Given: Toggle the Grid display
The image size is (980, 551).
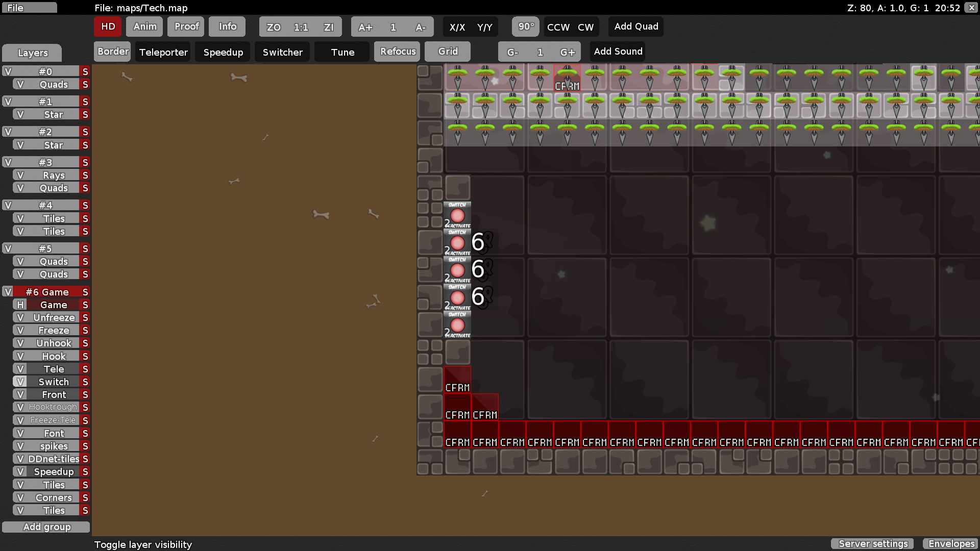Looking at the screenshot, I should 448,52.
